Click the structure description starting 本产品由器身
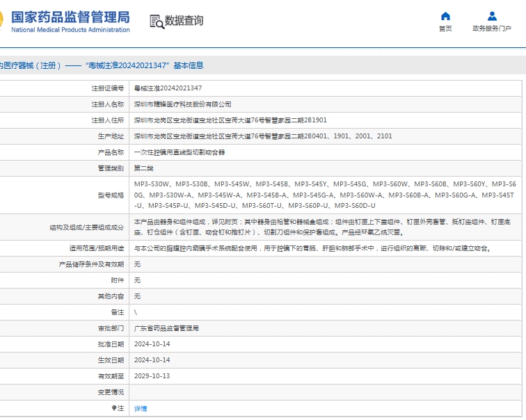This screenshot has width=526, height=420. (322, 227)
